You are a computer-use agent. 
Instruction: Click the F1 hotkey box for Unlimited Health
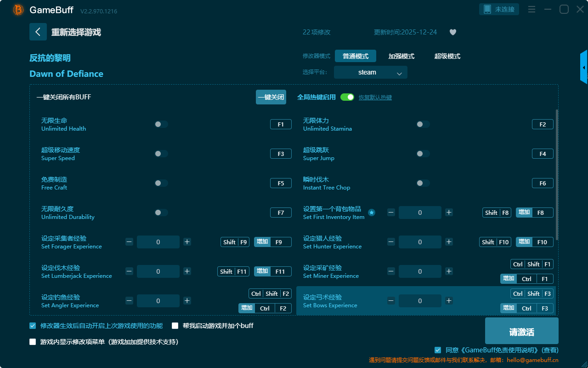281,124
